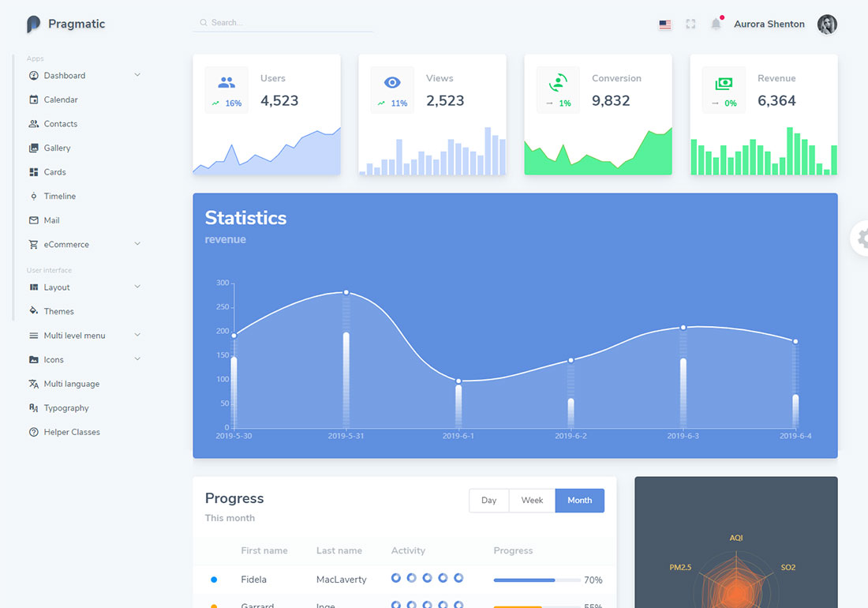Open the Typography page

pos(65,408)
